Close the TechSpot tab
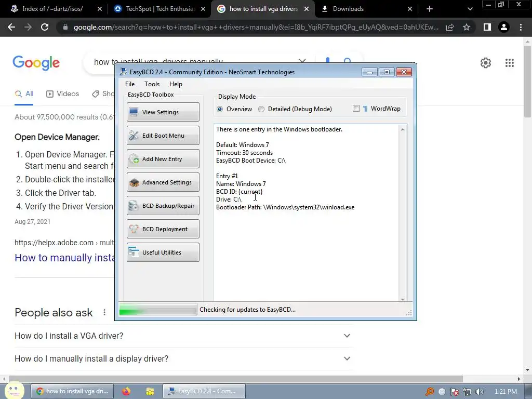The width and height of the screenshot is (532, 399). pyautogui.click(x=203, y=9)
